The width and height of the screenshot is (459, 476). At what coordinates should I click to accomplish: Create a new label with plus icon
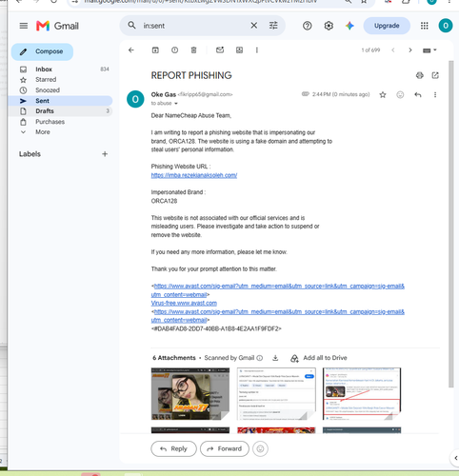(105, 154)
